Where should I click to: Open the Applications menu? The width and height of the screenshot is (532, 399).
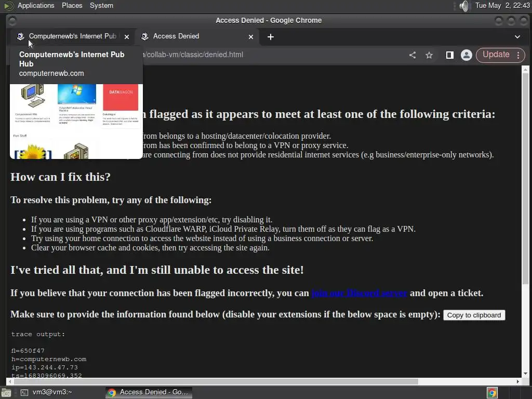(x=36, y=5)
